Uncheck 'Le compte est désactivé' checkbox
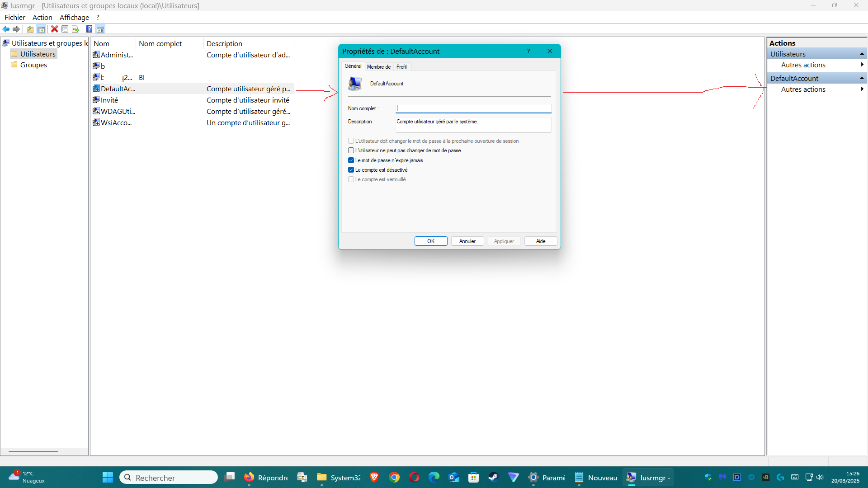Viewport: 868px width, 488px height. 351,170
